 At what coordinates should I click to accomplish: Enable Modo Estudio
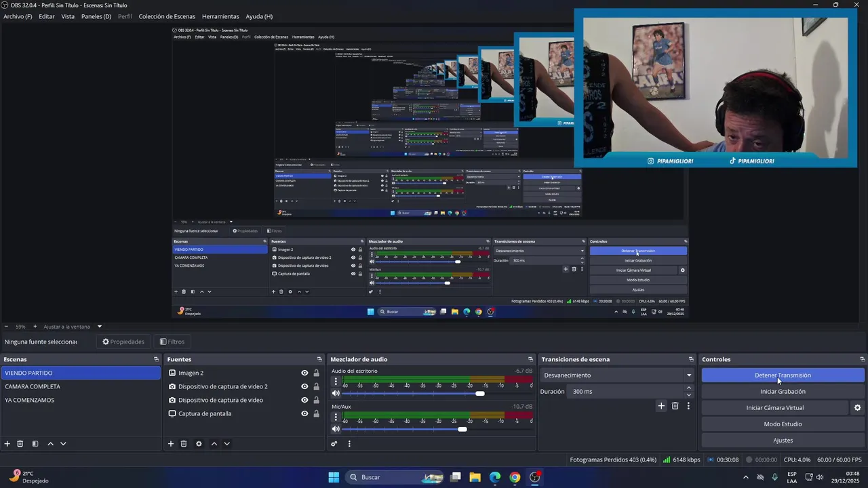[783, 424]
